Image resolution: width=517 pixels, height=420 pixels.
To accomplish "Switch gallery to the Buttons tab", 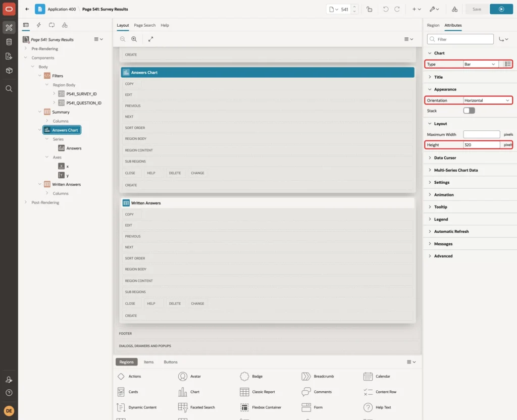I will click(171, 362).
